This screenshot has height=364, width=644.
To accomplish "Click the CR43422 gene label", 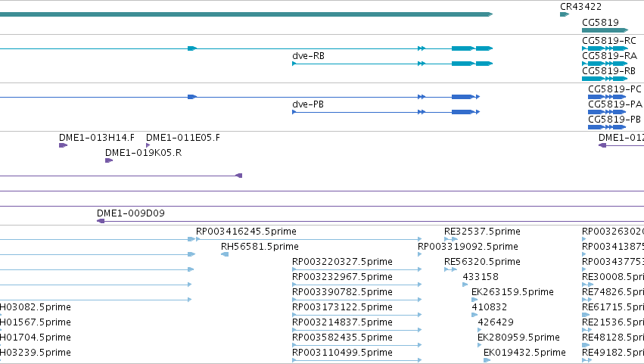I will coord(580,7).
